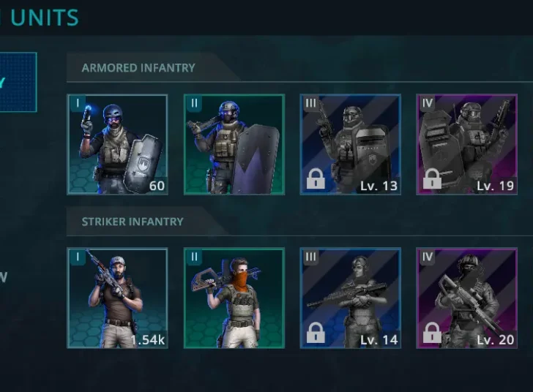Open locked Armored Infantry tier IV unit

tap(466, 144)
